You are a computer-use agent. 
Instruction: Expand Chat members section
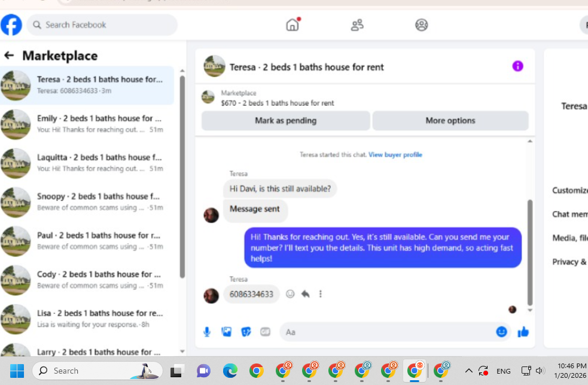[x=569, y=214]
